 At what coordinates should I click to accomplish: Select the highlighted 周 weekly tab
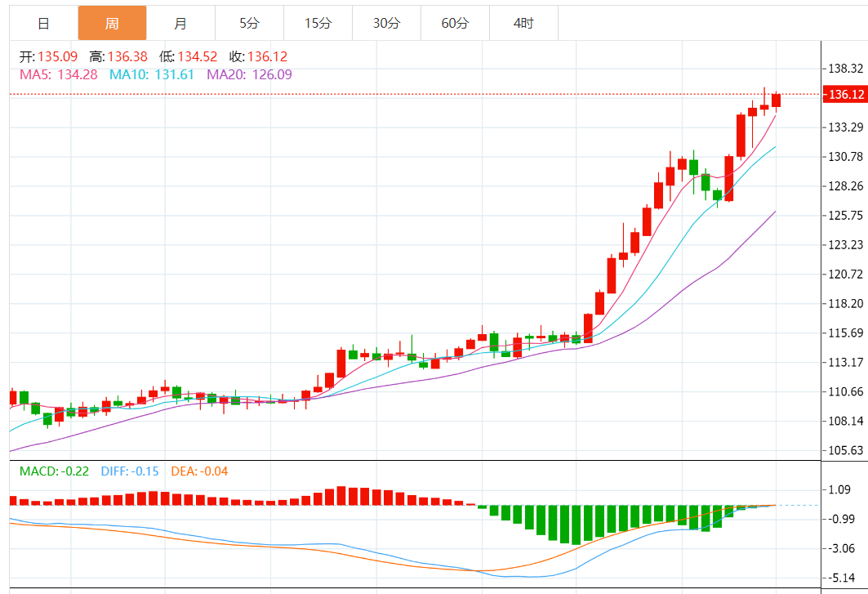point(113,23)
